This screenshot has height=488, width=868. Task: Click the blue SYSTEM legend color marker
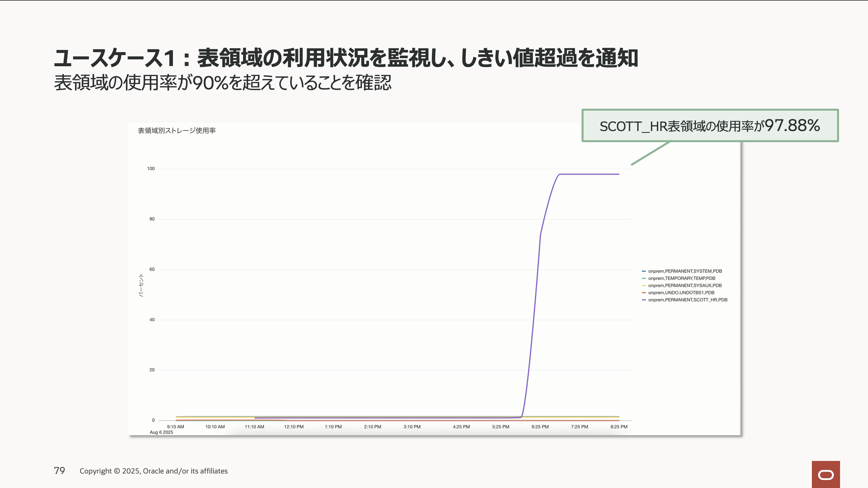point(644,271)
